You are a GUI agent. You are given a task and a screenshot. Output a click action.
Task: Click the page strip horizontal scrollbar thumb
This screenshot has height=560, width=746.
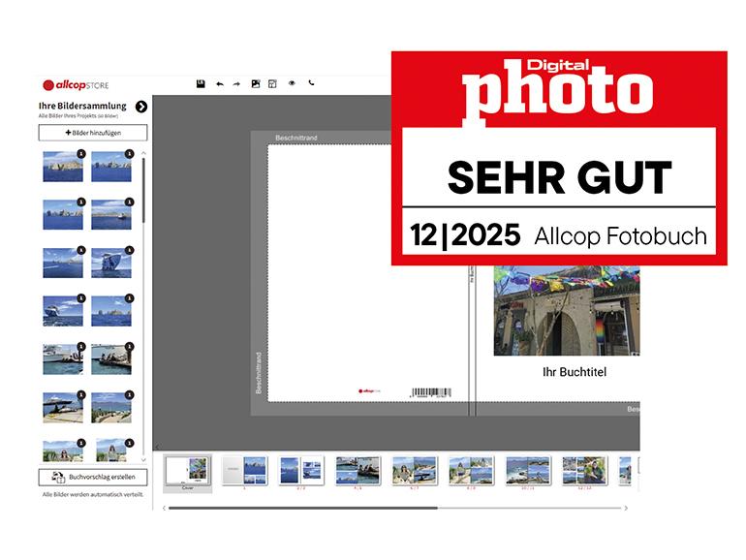(x=303, y=508)
